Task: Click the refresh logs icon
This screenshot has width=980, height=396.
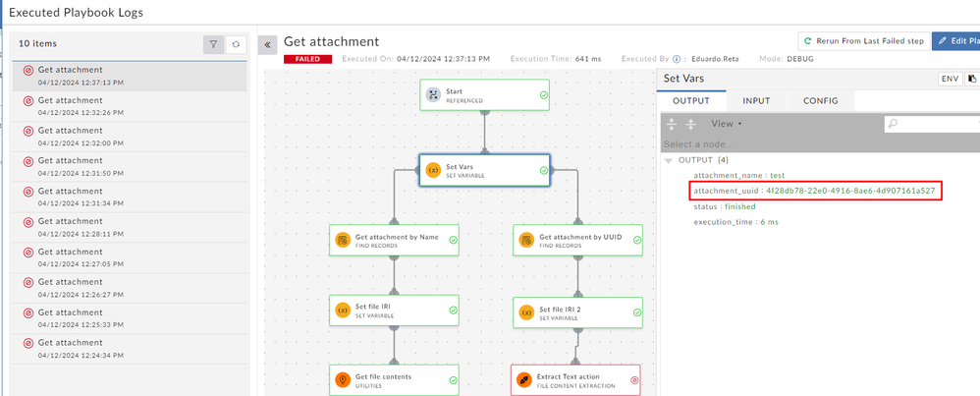Action: coord(236,44)
